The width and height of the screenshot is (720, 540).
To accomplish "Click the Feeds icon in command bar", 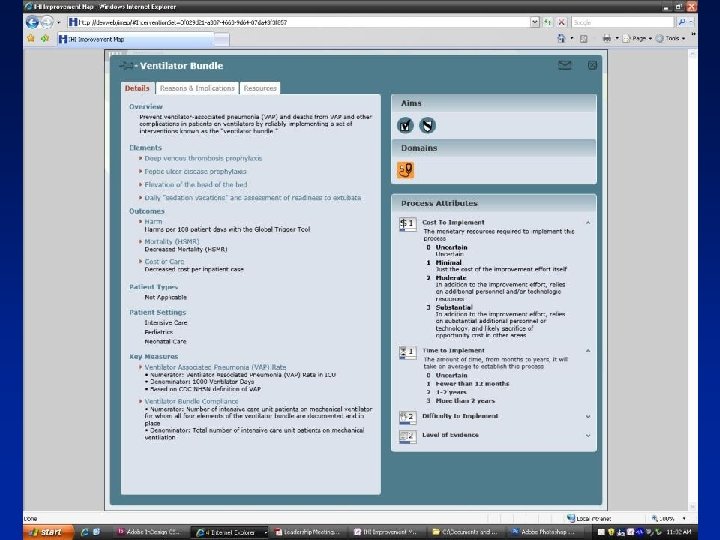I will [584, 39].
